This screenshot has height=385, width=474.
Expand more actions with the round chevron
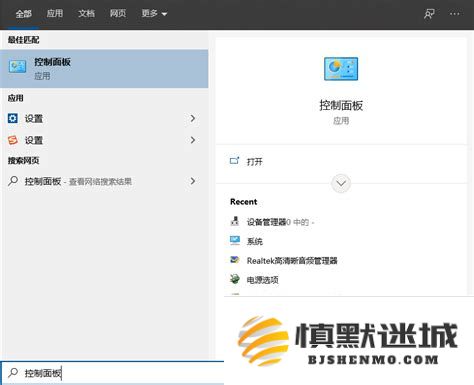pyautogui.click(x=341, y=183)
